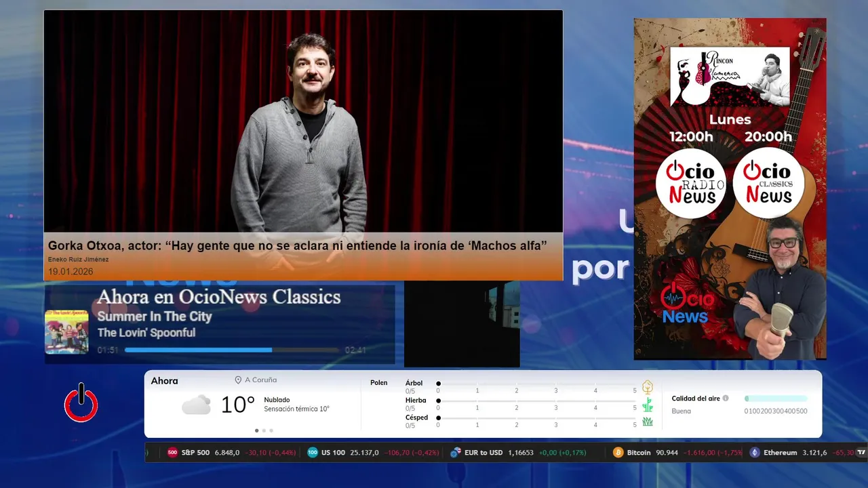Click the US 100 ticker name
The height and width of the screenshot is (488, 868).
pos(333,452)
